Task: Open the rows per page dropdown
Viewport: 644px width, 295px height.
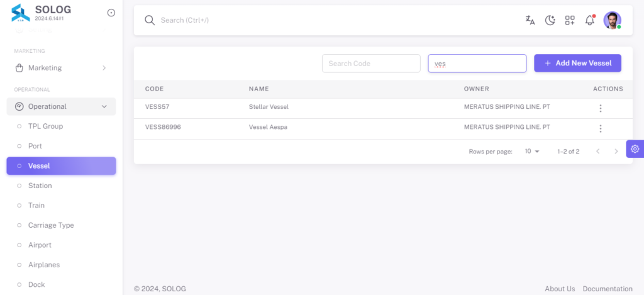Action: (532, 151)
